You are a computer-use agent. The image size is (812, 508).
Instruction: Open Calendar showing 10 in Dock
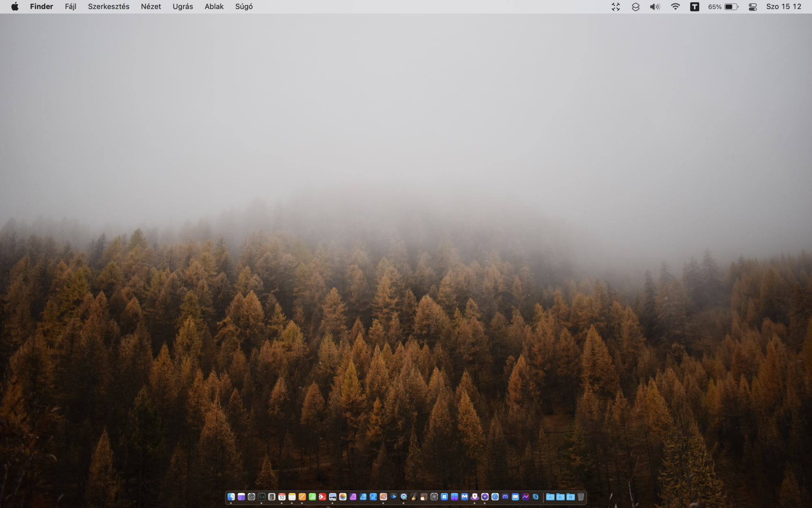coord(282,497)
